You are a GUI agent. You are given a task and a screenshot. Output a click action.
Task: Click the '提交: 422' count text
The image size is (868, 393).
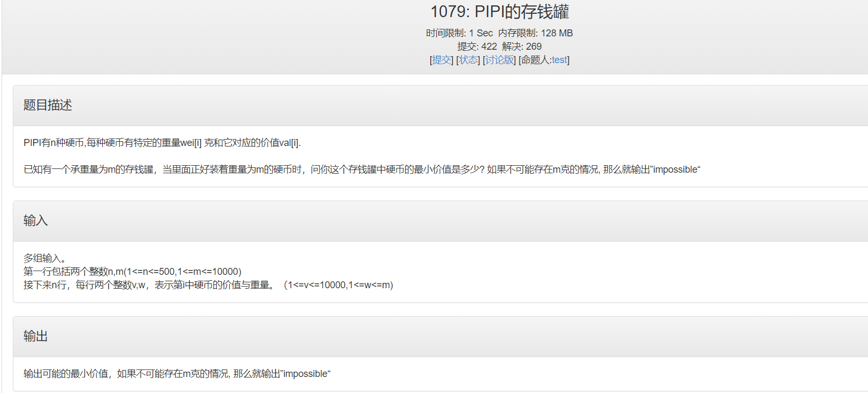tap(477, 47)
